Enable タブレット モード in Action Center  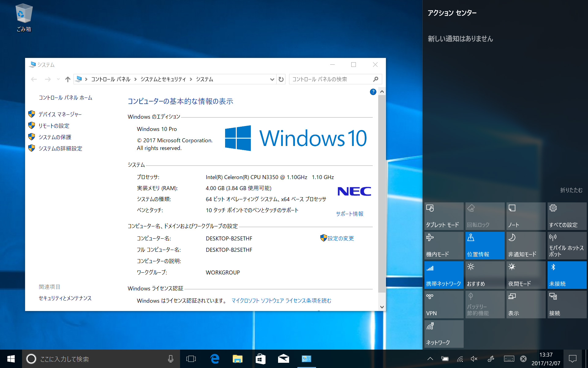pyautogui.click(x=443, y=216)
